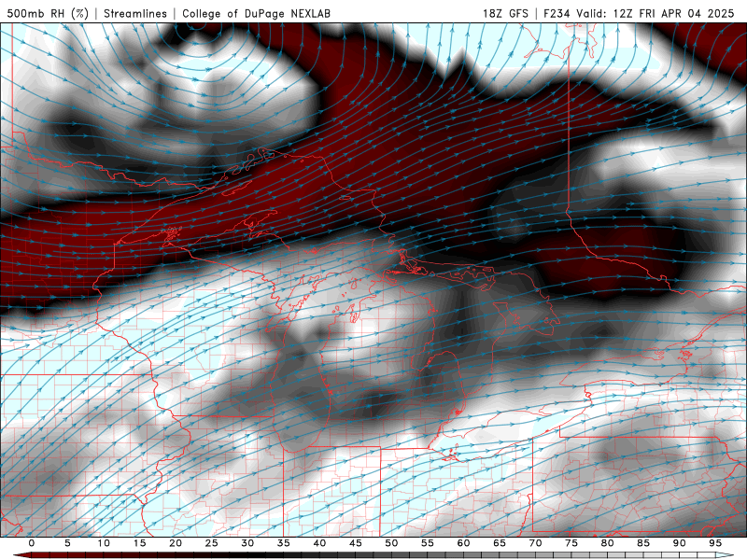Click the colorbar label "50"
The height and width of the screenshot is (560, 747).
391,543
